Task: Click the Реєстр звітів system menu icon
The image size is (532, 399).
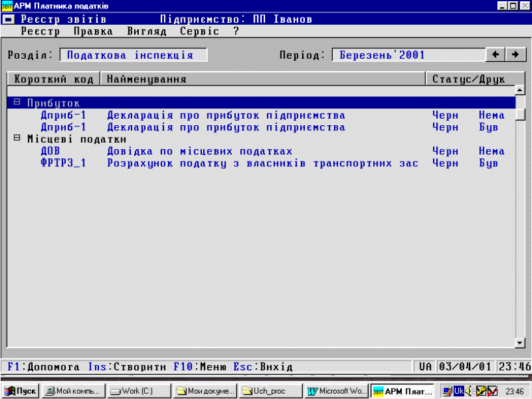Action: (x=8, y=19)
